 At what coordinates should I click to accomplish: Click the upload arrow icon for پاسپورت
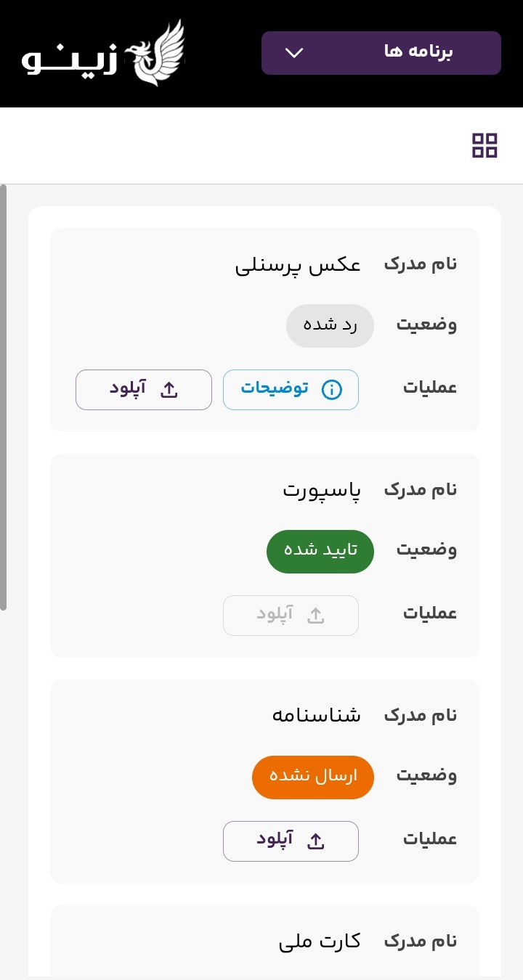pyautogui.click(x=316, y=616)
